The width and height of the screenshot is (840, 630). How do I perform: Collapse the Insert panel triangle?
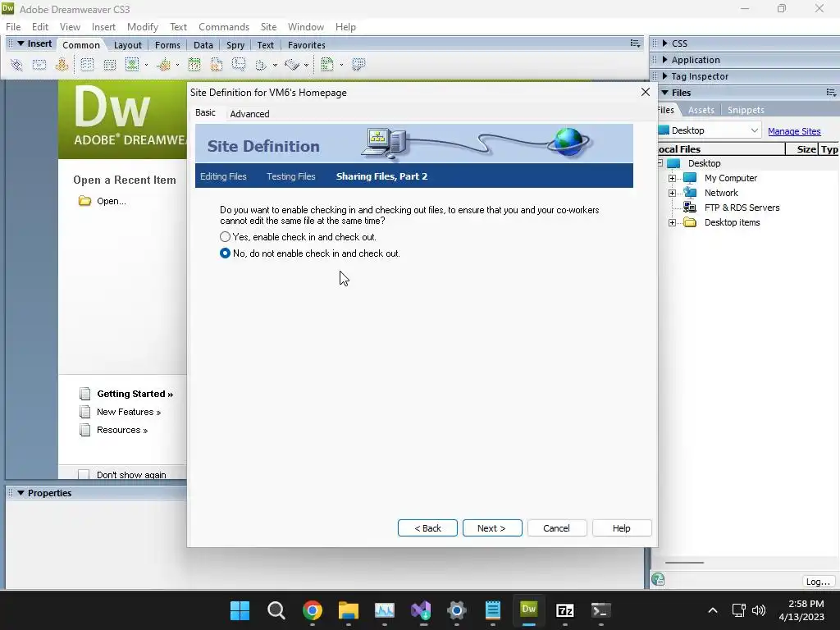pyautogui.click(x=21, y=43)
